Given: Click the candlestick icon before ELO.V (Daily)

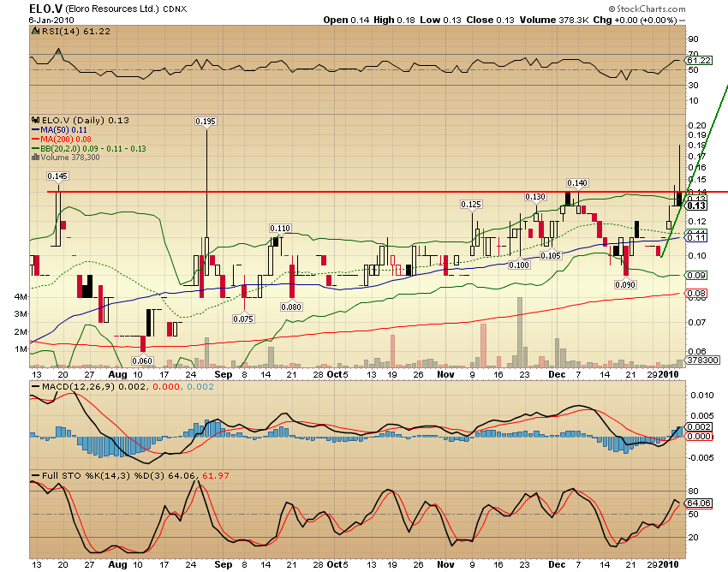Looking at the screenshot, I should pos(35,120).
